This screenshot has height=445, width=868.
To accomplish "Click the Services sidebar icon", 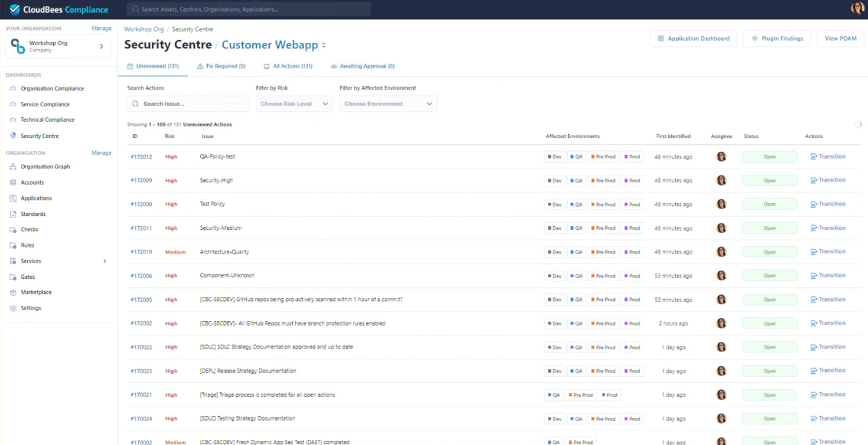I will click(x=13, y=261).
